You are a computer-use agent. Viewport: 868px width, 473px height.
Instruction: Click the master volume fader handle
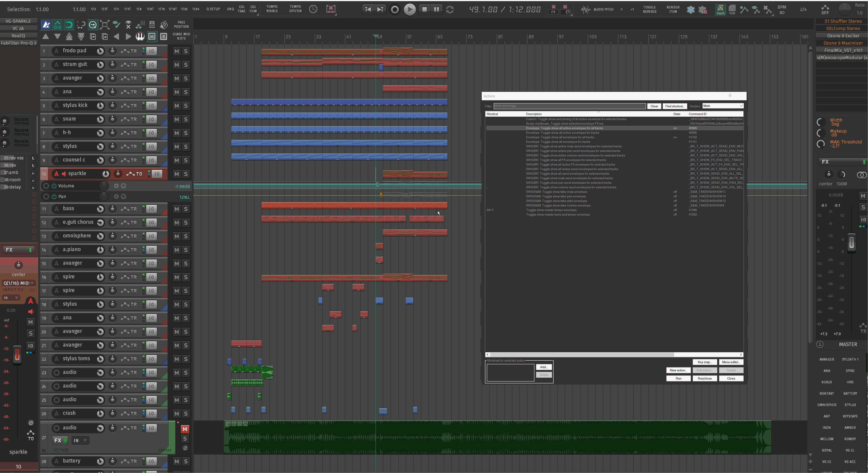coord(851,243)
